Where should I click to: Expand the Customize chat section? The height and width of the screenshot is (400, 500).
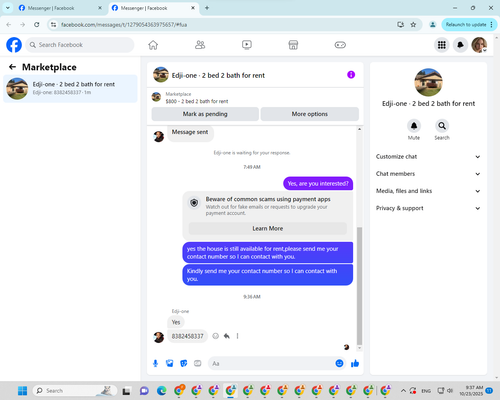point(428,157)
